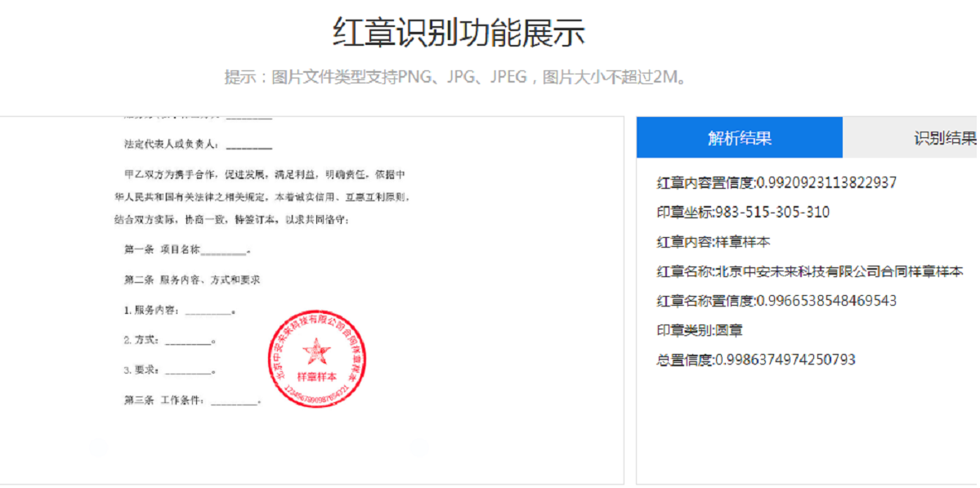Click the 1. 服务内容 line in document
980x488 pixels.
tap(180, 311)
